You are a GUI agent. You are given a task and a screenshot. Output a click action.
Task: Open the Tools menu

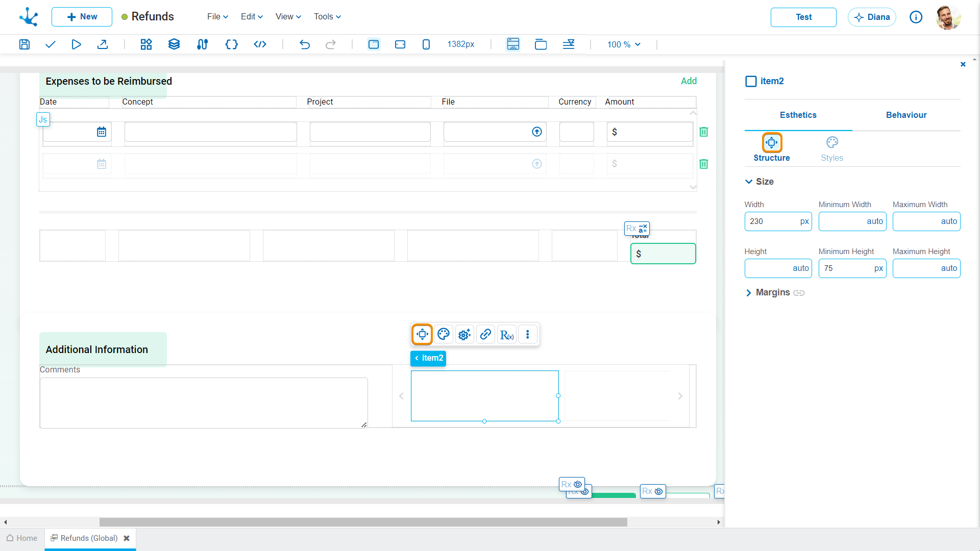327,17
